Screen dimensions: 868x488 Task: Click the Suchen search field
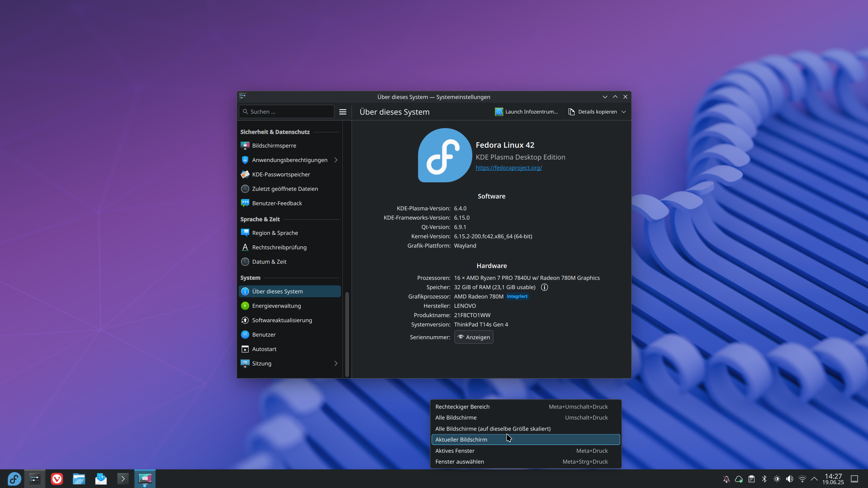[x=287, y=112]
